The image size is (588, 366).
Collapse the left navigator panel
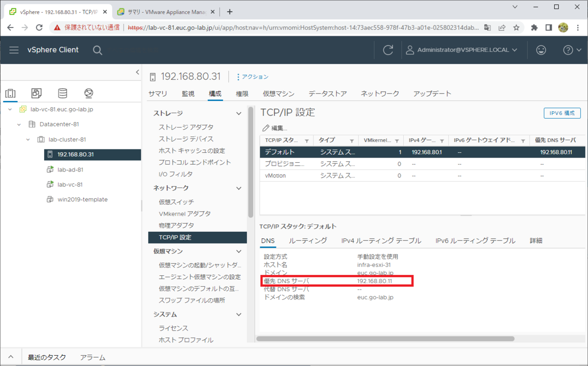point(137,73)
